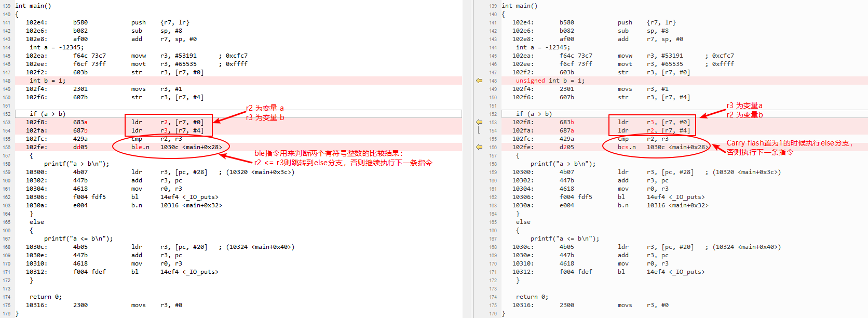Viewport: 868px width, 318px height.
Task: Click the copy-left arrow at line 156
Action: pyautogui.click(x=479, y=147)
